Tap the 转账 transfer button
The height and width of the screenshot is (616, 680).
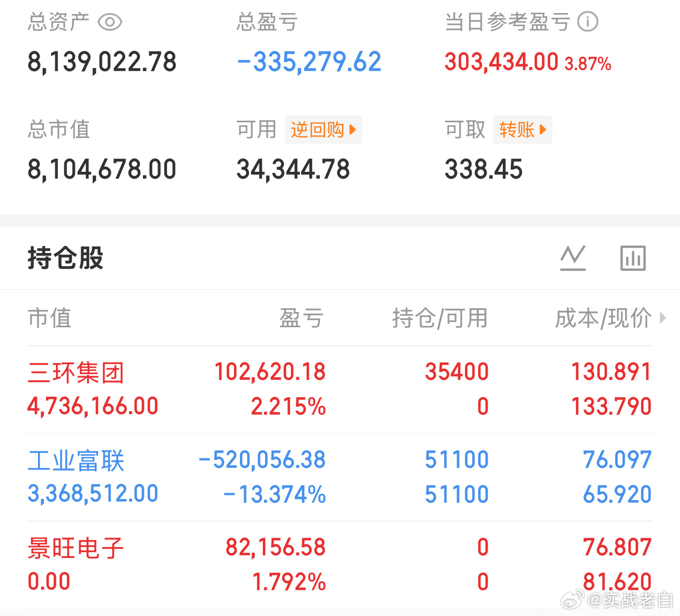[x=522, y=130]
